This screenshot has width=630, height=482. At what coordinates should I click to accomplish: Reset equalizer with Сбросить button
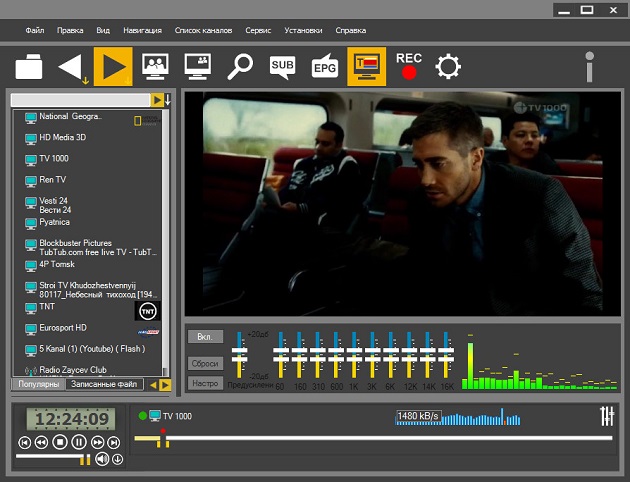point(205,364)
